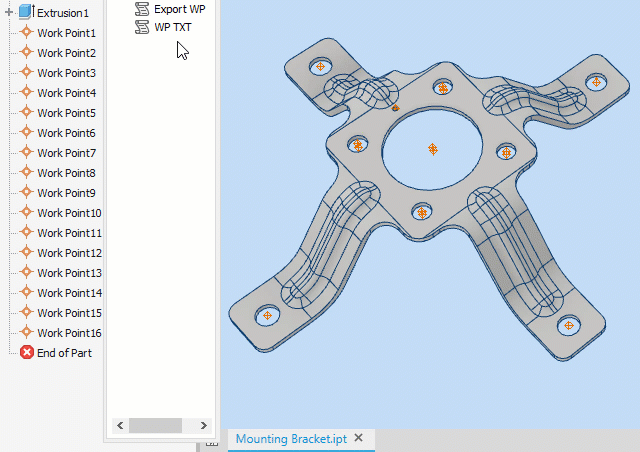Viewport: 640px width, 452px height.
Task: Switch to the Mounting Bracket.ipt tab
Action: tap(291, 439)
